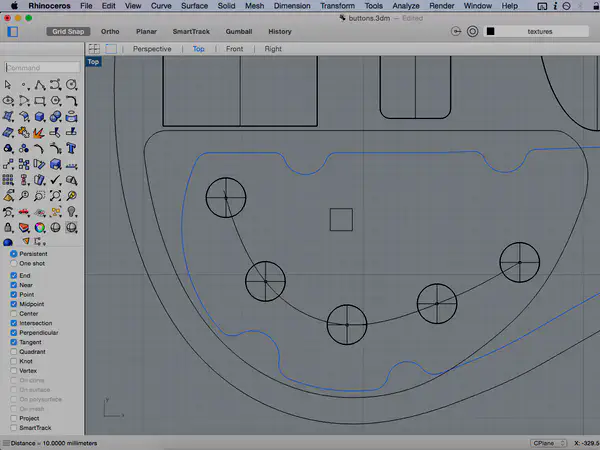Toggle the Intersection object snap
This screenshot has width=600, height=450.
tap(14, 323)
